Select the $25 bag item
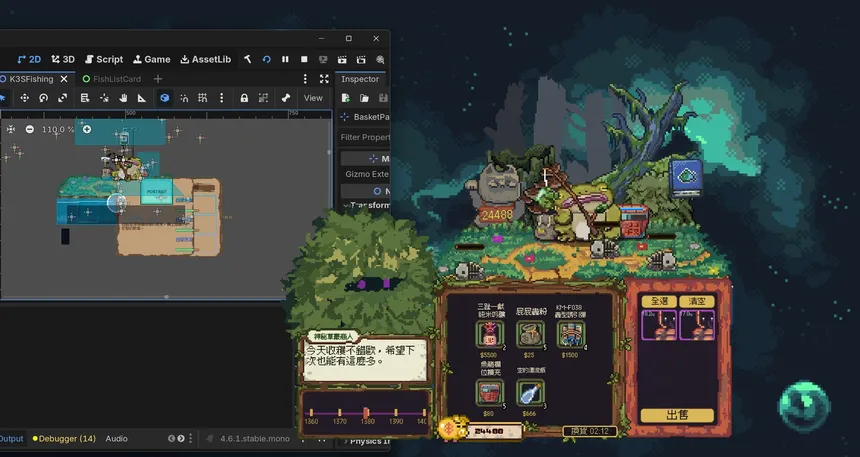 530,334
